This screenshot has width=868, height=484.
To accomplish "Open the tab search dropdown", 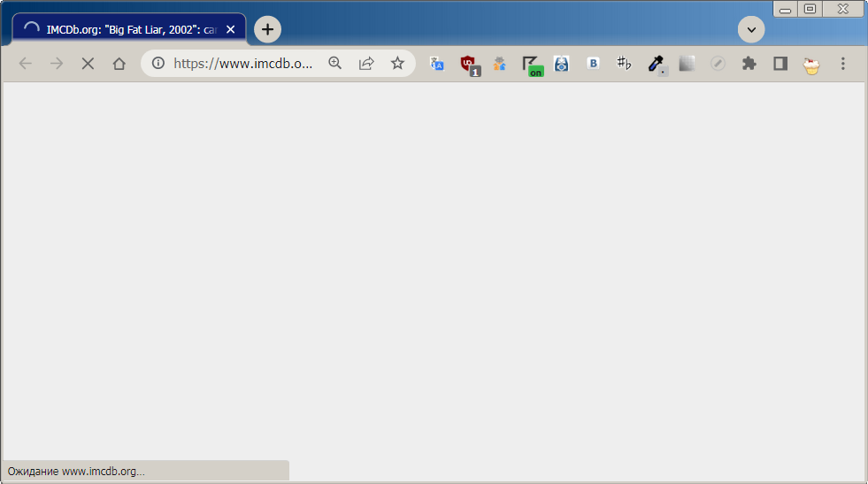I will click(x=751, y=29).
